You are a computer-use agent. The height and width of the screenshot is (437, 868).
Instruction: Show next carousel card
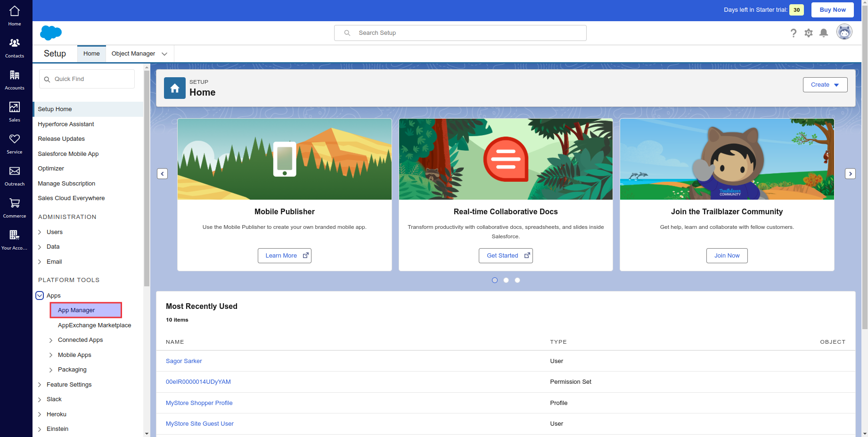[x=851, y=174]
